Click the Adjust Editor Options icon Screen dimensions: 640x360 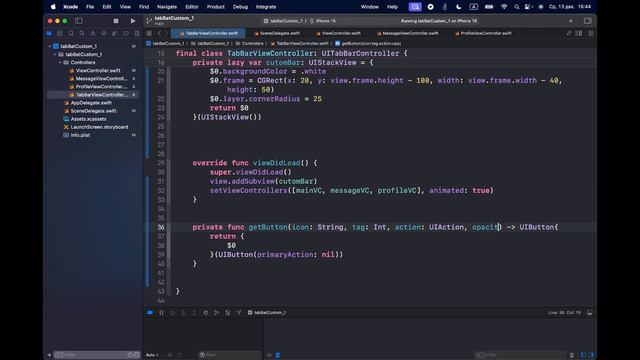(x=579, y=33)
